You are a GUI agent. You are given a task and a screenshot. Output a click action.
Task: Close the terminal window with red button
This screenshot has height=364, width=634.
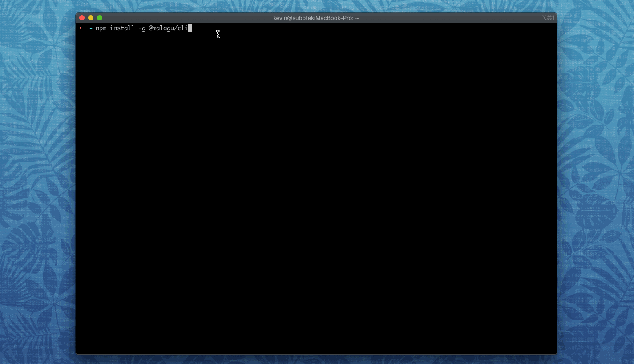tap(82, 18)
